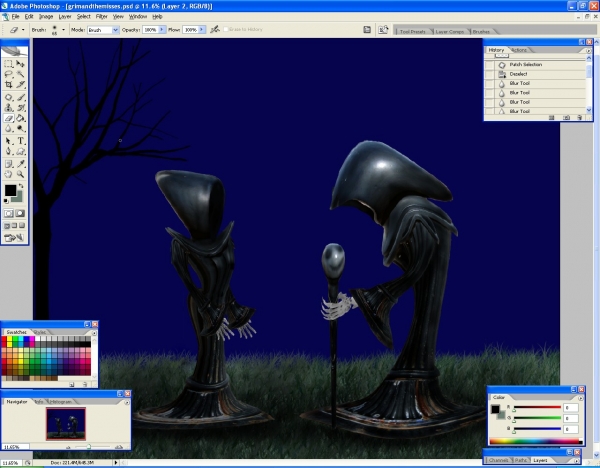Select the Eraser tool in toolbox
Screen dimensions: 600x468
[8, 118]
